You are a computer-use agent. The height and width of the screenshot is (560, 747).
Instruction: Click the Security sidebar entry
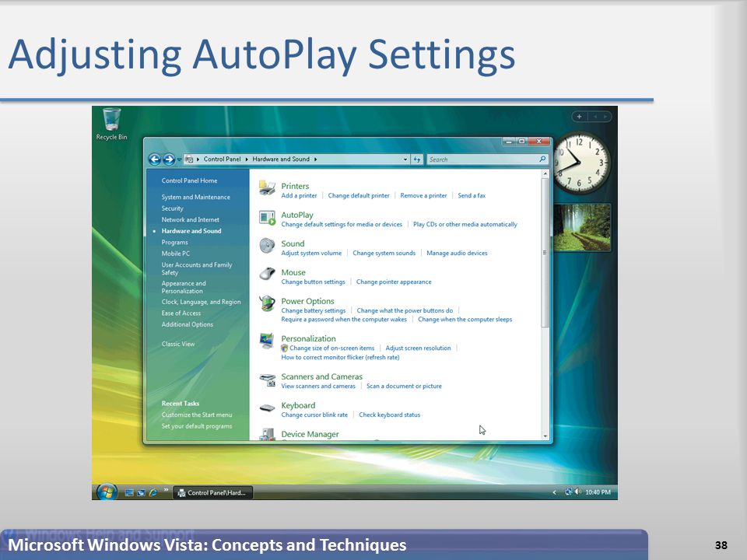(172, 208)
